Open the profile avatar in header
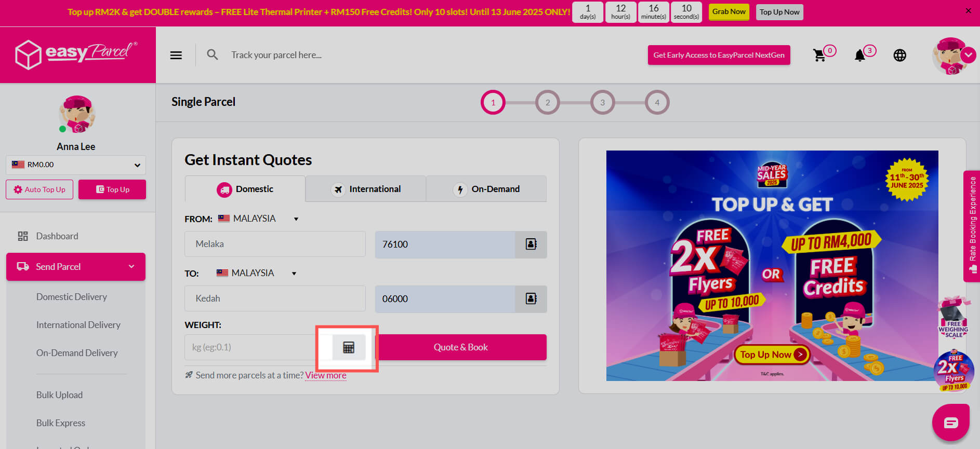Screen dimensions: 980x449 (x=950, y=56)
